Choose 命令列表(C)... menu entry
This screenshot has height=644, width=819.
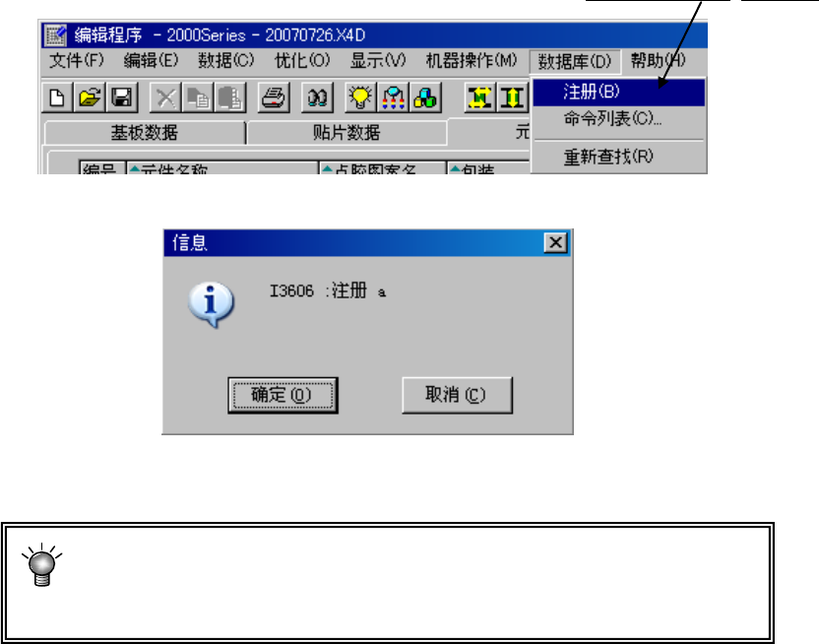pos(618,119)
